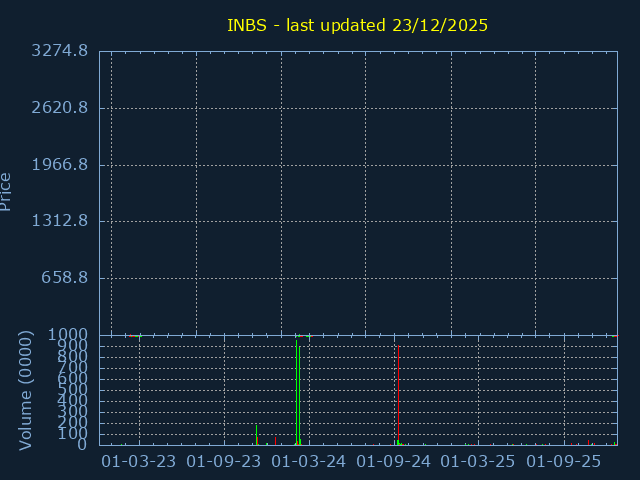Click the 1966.8 price axis label
This screenshot has height=480, width=640.
click(60, 164)
